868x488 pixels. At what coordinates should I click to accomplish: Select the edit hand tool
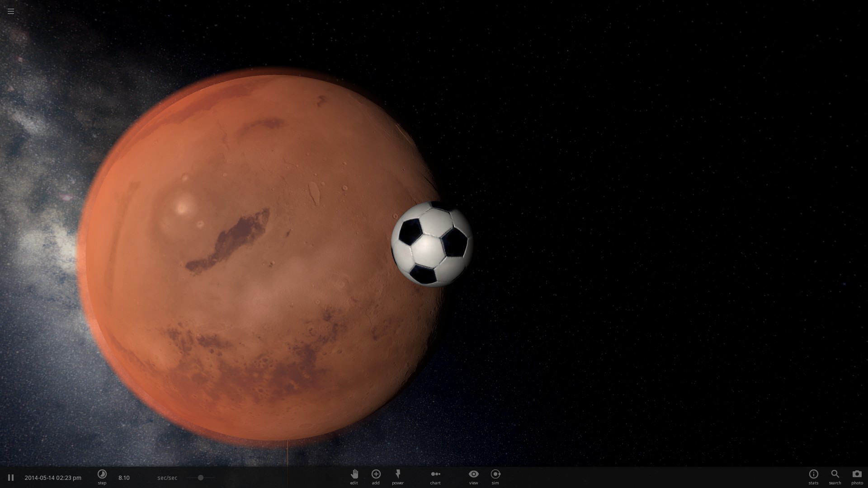(354, 474)
